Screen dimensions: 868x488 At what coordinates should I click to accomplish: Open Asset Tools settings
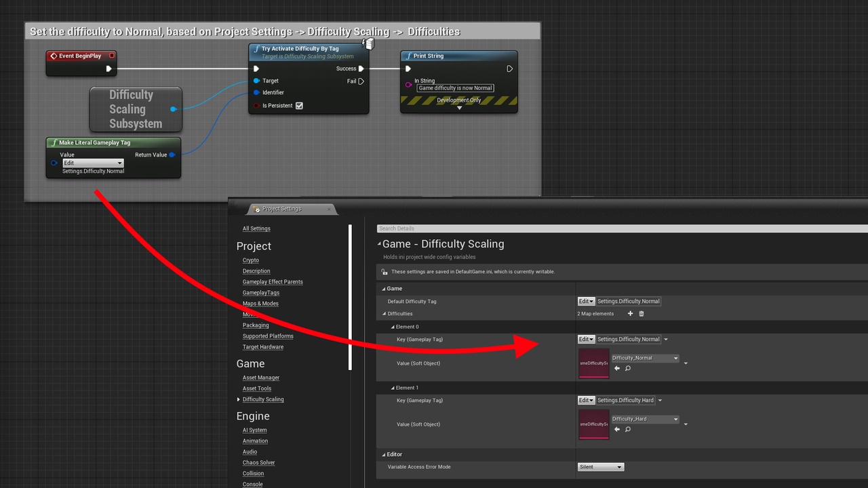pos(257,388)
